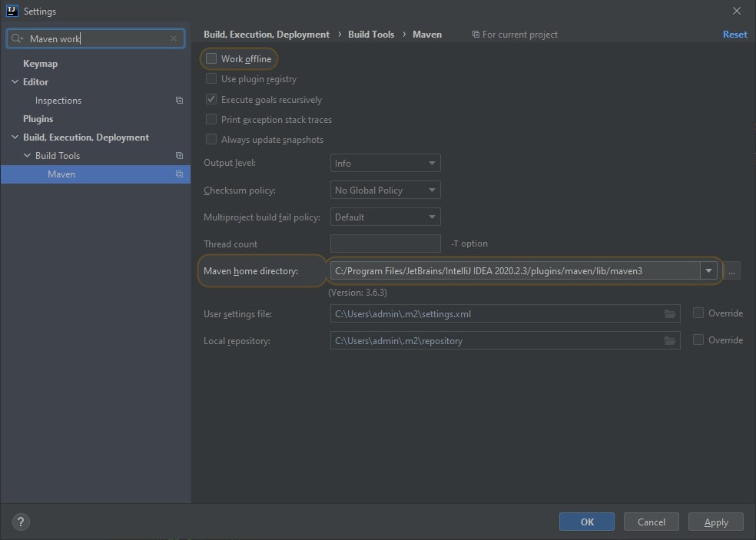
Task: Close the Settings dialog window
Action: pos(737,11)
